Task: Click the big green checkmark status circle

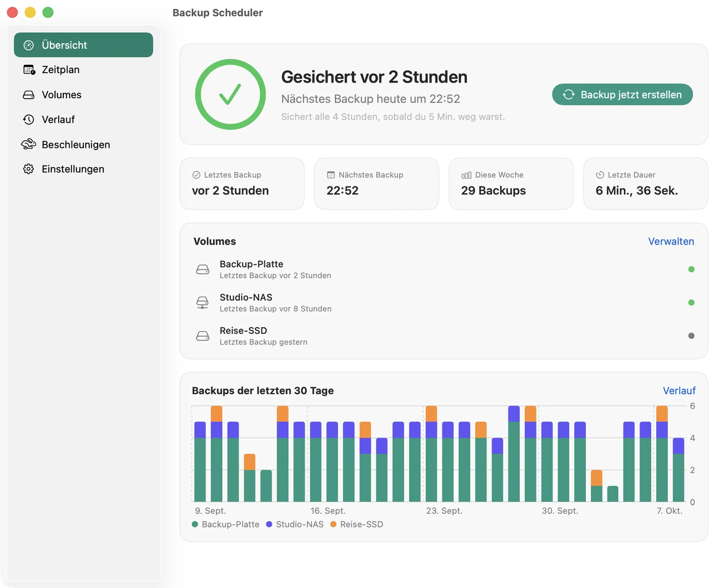Action: [x=231, y=95]
